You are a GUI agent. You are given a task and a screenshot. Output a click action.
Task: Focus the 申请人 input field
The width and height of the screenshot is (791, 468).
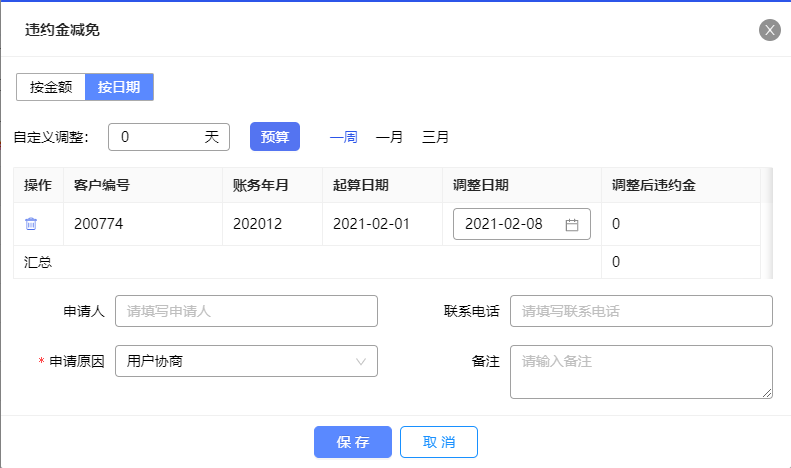point(246,311)
